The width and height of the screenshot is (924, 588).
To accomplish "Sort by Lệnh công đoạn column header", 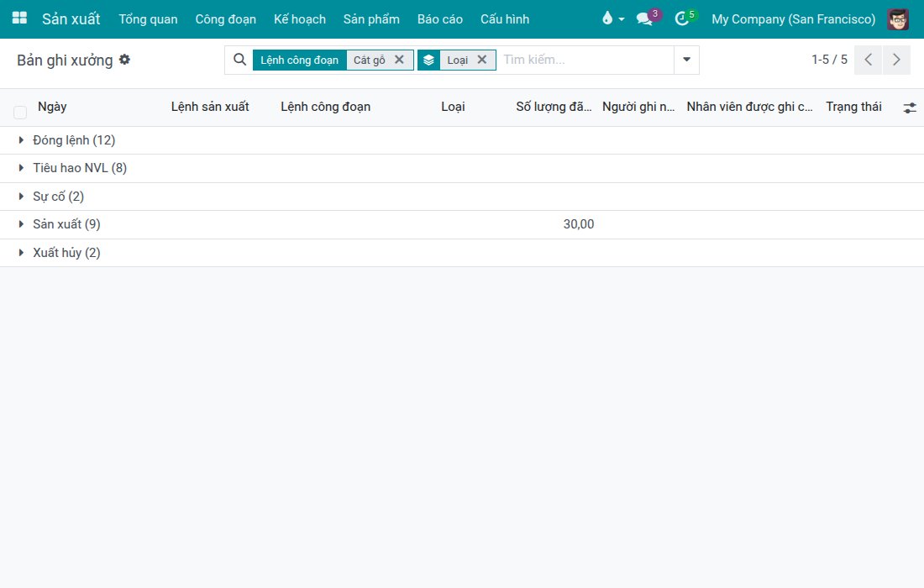I will click(326, 107).
